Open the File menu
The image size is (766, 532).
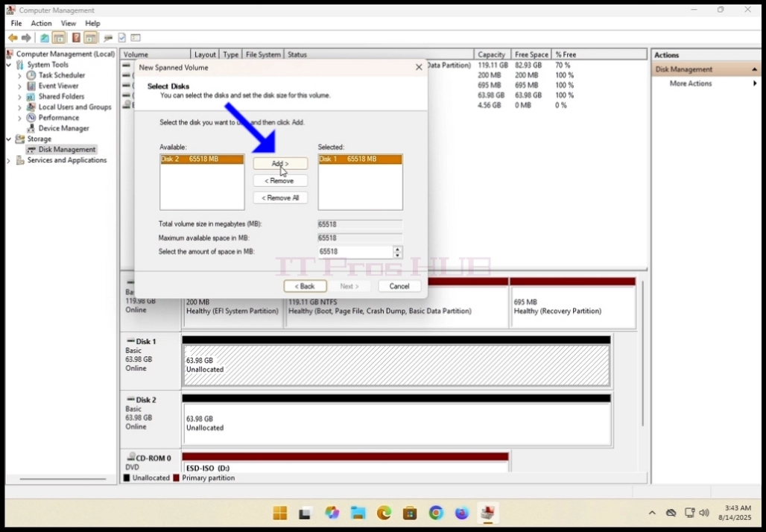click(16, 23)
